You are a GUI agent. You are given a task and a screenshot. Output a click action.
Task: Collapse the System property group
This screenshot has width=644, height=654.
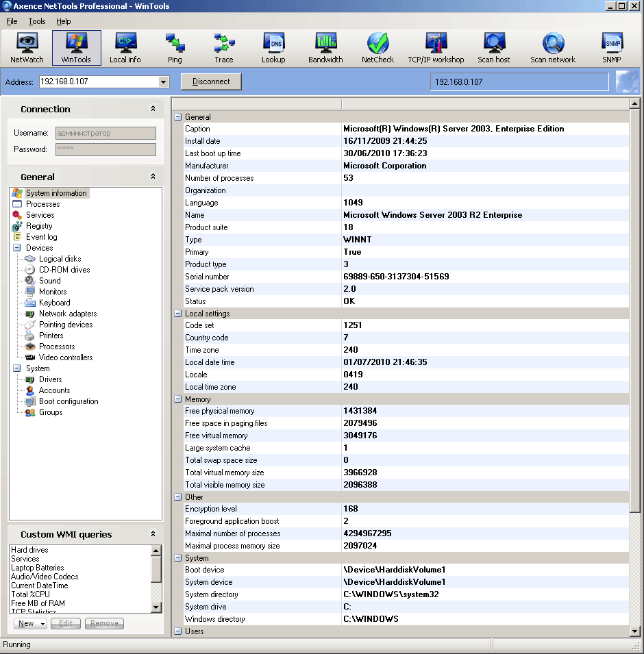178,558
